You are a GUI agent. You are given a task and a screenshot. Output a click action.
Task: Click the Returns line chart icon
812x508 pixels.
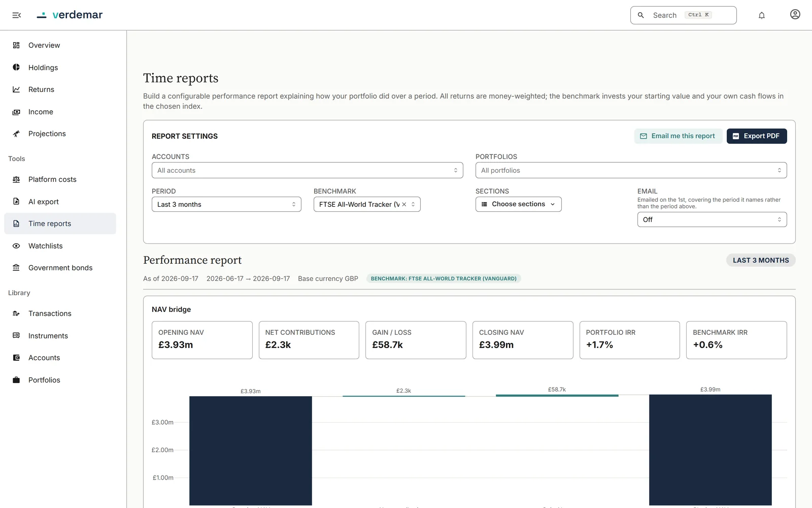click(16, 89)
